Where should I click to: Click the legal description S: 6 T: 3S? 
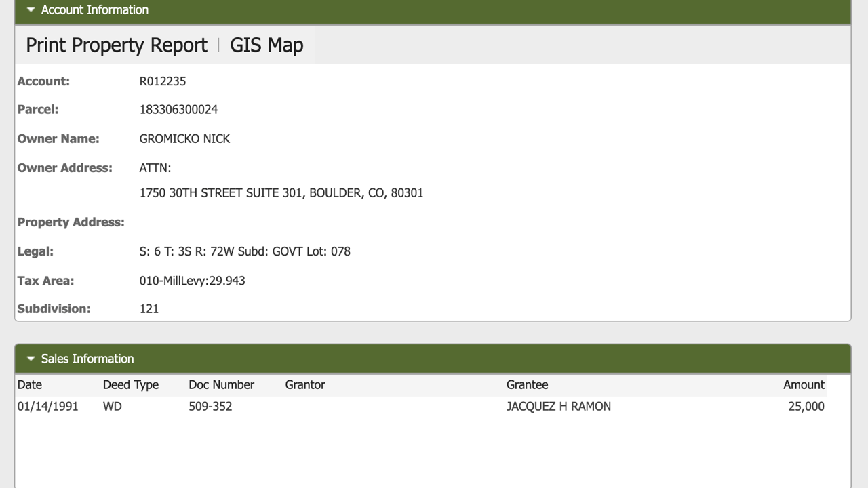245,251
